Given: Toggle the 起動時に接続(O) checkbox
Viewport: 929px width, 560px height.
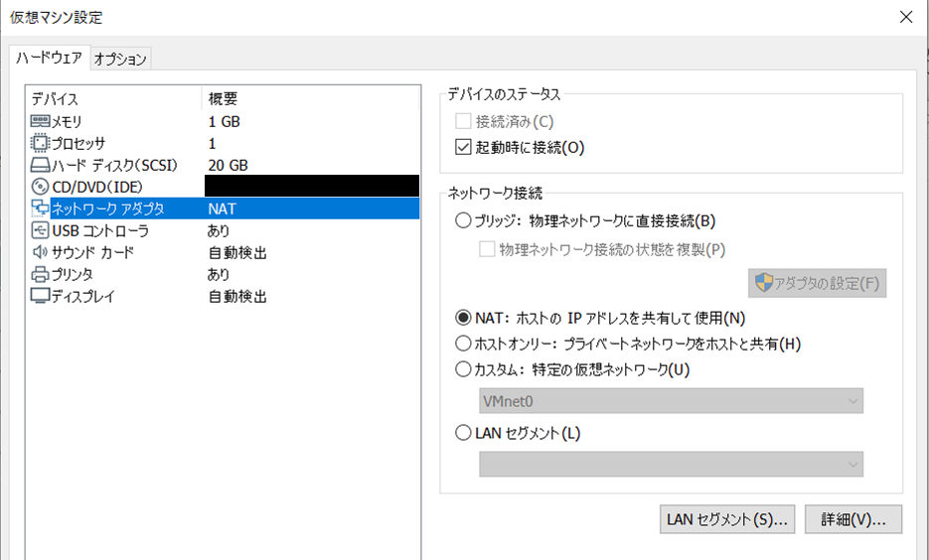Looking at the screenshot, I should [463, 147].
